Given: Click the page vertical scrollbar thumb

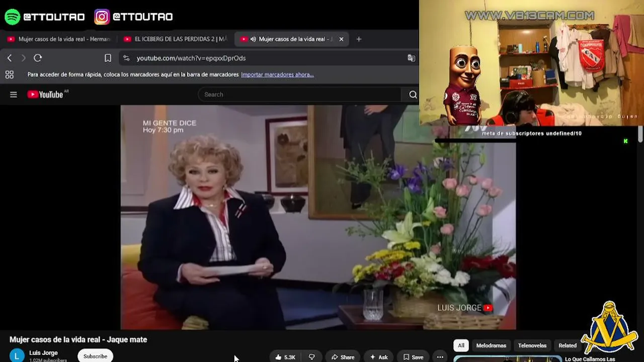Looking at the screenshot, I should pyautogui.click(x=640, y=133).
